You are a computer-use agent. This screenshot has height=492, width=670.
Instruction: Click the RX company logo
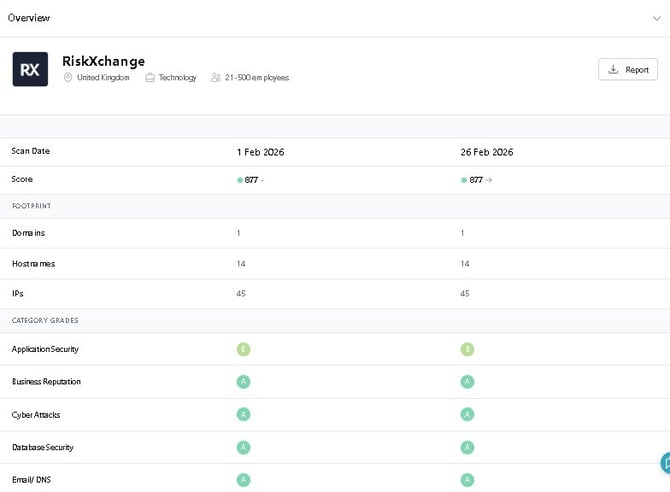[x=30, y=69]
